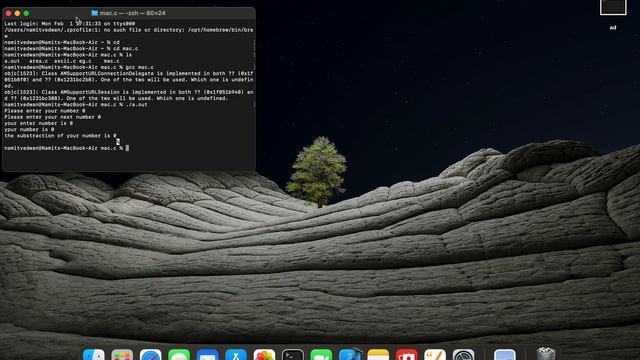The width and height of the screenshot is (640, 360).
Task: Minimize the Terminal window with the yellow button
Action: tap(17, 13)
